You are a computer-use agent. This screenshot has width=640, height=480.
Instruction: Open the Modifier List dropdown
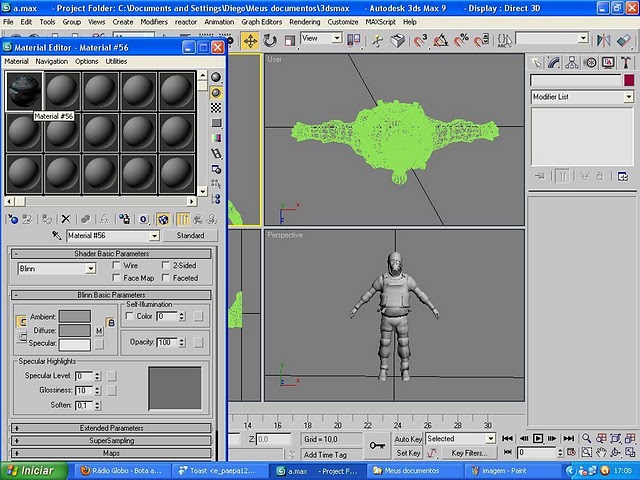click(582, 97)
